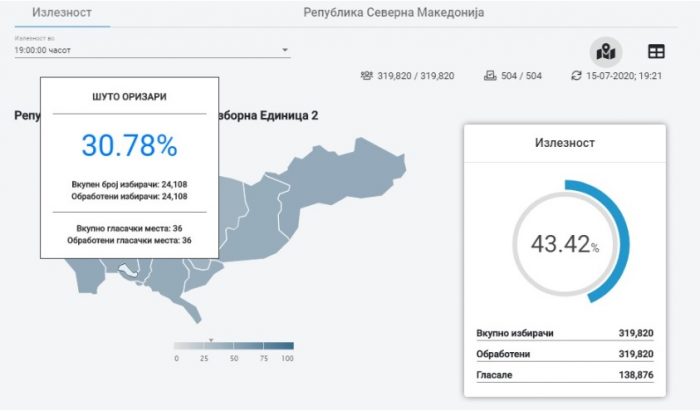Click the ШУТО ОРИЗАРИ tooltip title
Viewport: 700px width, 411px height.
(x=129, y=96)
